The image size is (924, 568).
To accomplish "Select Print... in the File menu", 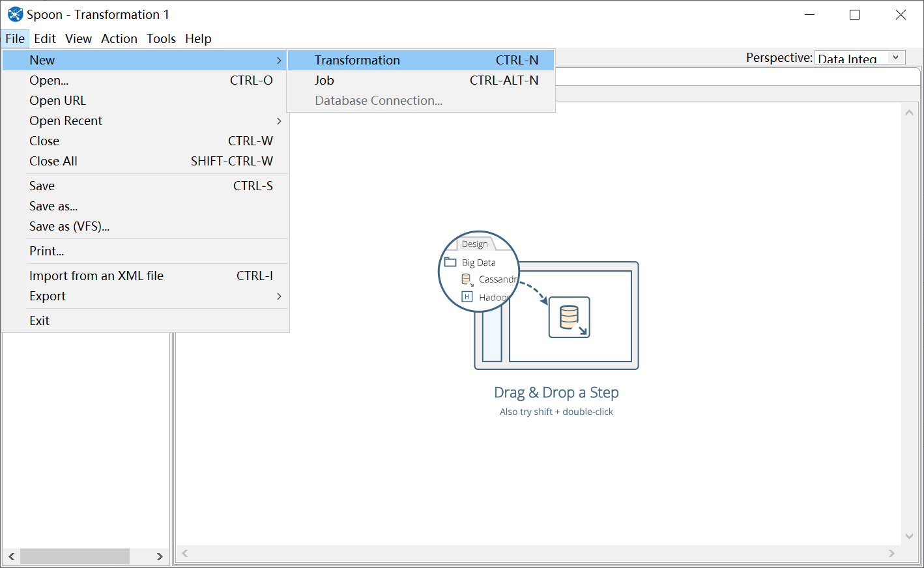I will pyautogui.click(x=145, y=251).
